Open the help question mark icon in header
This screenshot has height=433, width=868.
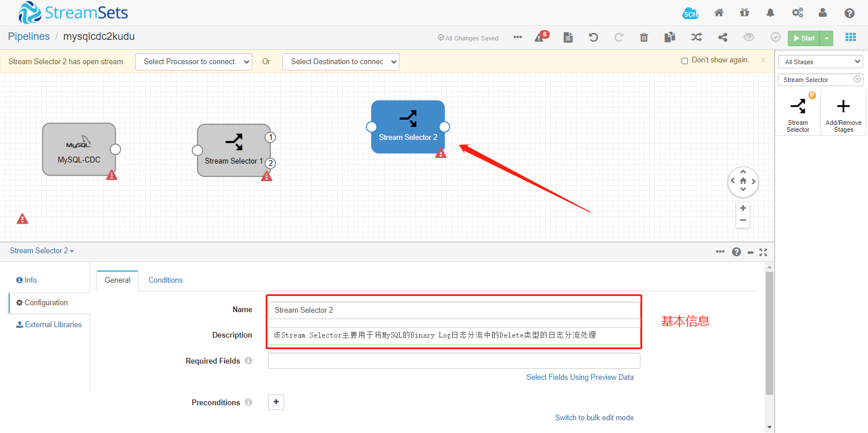pos(850,13)
